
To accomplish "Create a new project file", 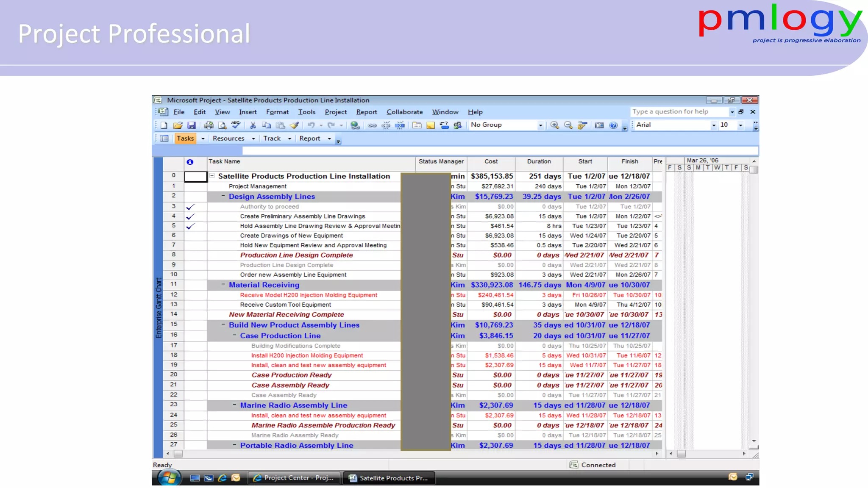I will pyautogui.click(x=164, y=125).
